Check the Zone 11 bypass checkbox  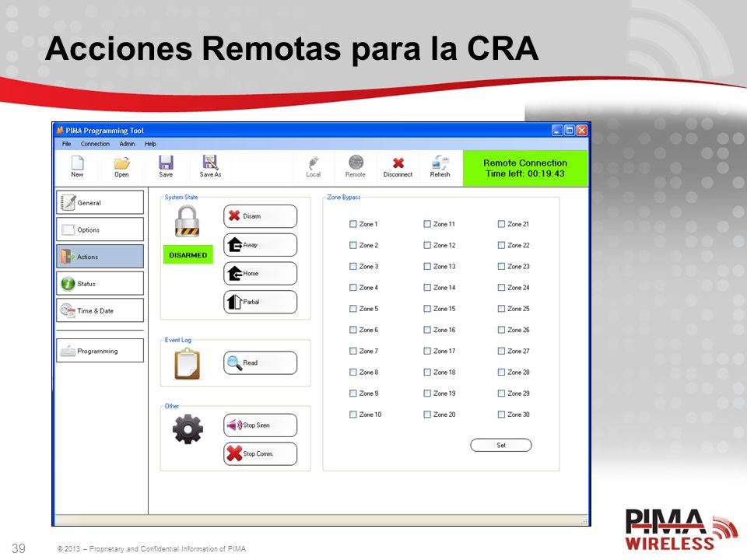(427, 224)
